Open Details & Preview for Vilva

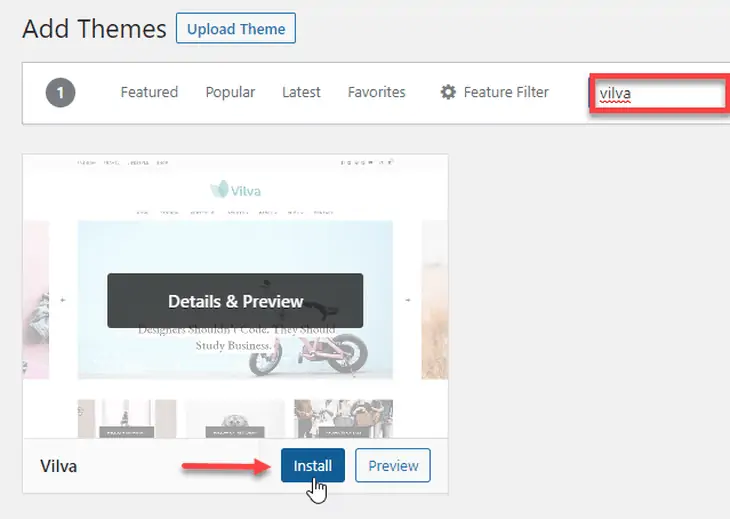point(235,301)
